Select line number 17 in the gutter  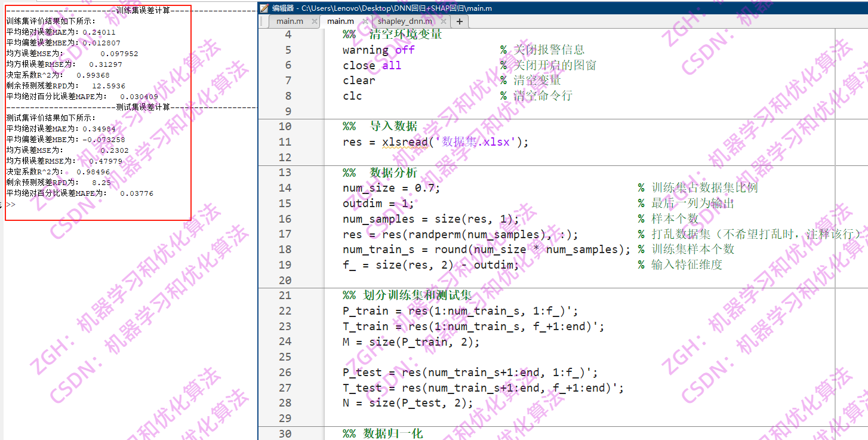click(285, 233)
